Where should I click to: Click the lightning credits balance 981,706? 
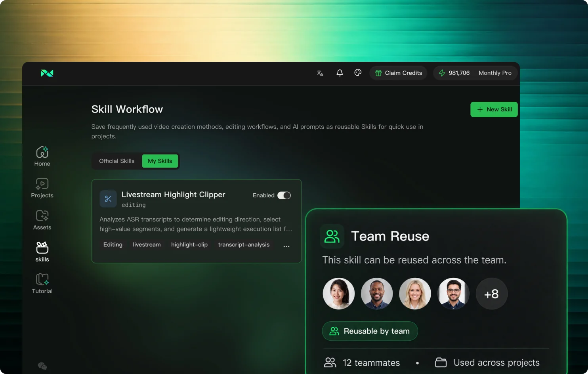click(x=454, y=73)
